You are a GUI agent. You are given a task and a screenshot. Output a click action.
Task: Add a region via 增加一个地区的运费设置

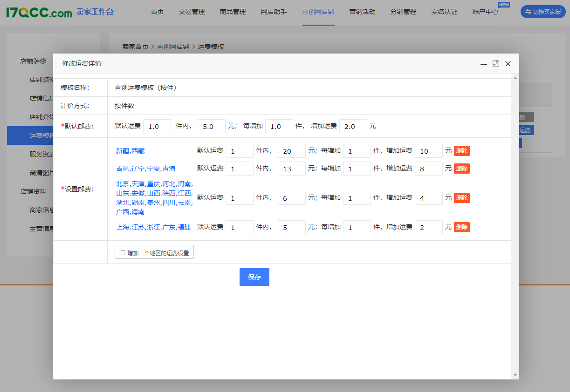[154, 252]
